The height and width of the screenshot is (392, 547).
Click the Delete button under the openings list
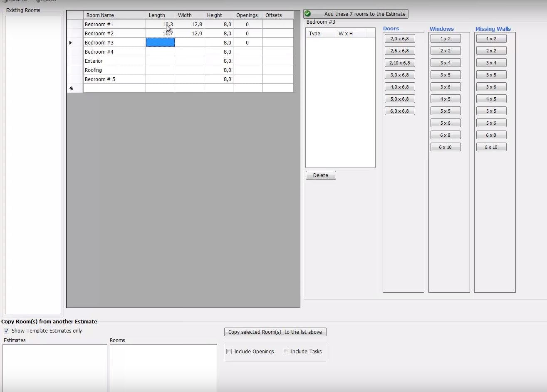coord(320,175)
